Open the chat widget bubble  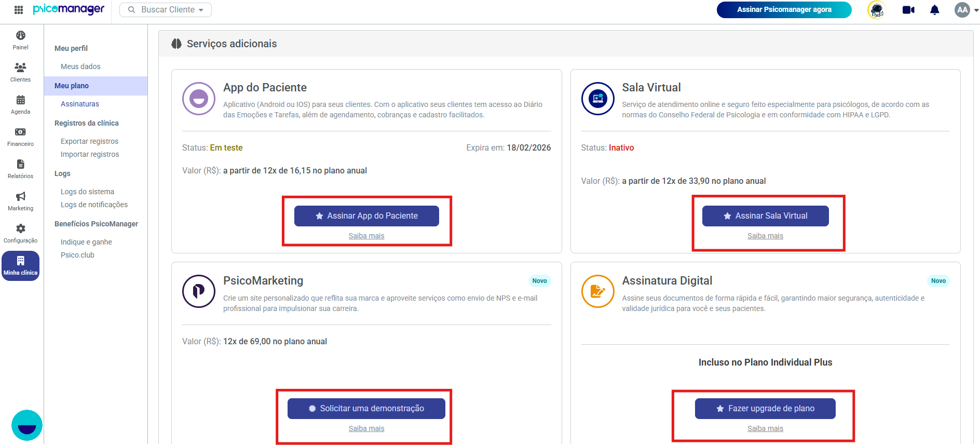[x=27, y=425]
